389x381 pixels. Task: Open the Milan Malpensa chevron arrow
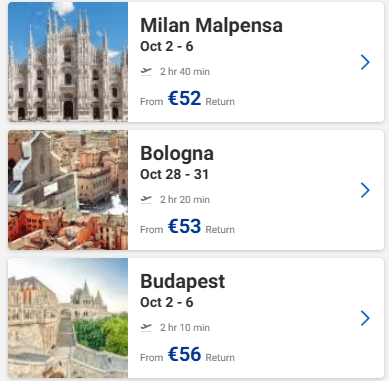[365, 62]
